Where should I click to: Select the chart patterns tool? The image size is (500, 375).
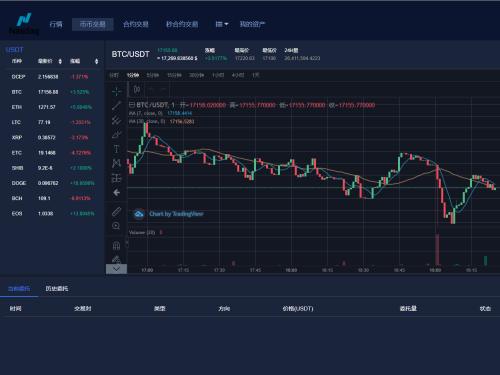[x=116, y=163]
